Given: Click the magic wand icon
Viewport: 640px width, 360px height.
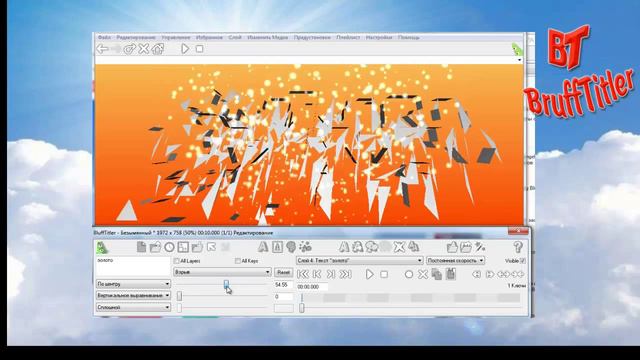Looking at the screenshot, I should pyautogui.click(x=480, y=247).
